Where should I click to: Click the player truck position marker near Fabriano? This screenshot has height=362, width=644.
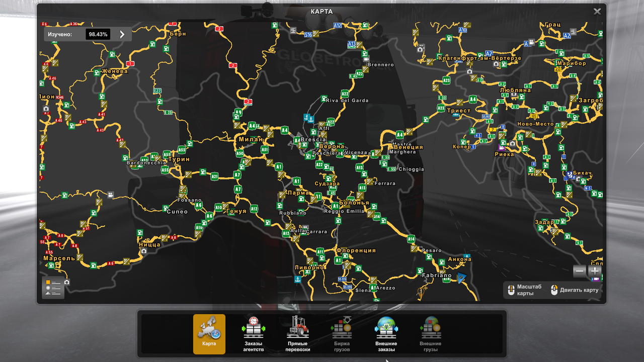pyautogui.click(x=461, y=278)
